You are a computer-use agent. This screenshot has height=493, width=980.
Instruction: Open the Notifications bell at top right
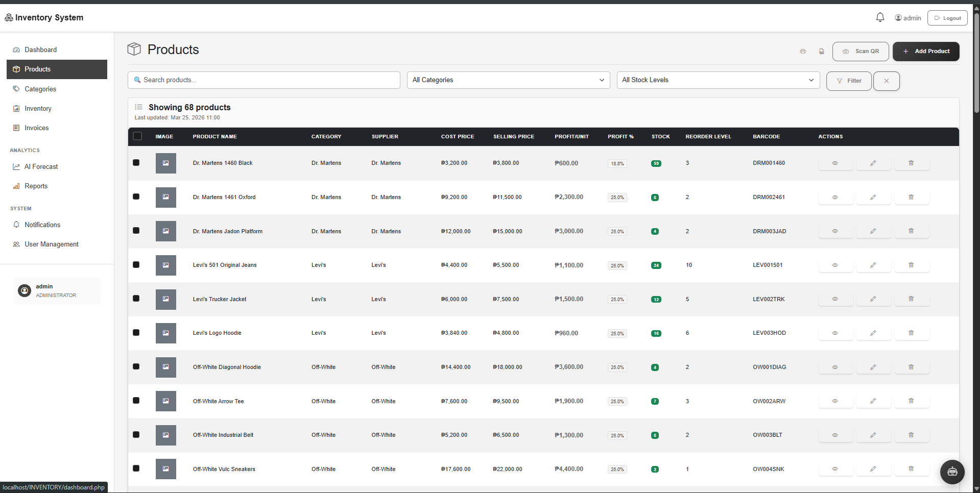pyautogui.click(x=880, y=17)
